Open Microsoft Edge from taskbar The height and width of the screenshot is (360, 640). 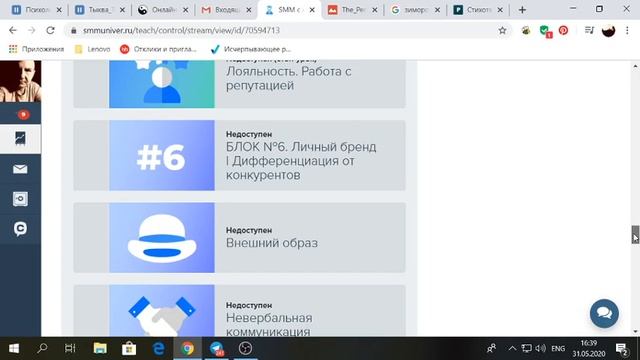158,349
